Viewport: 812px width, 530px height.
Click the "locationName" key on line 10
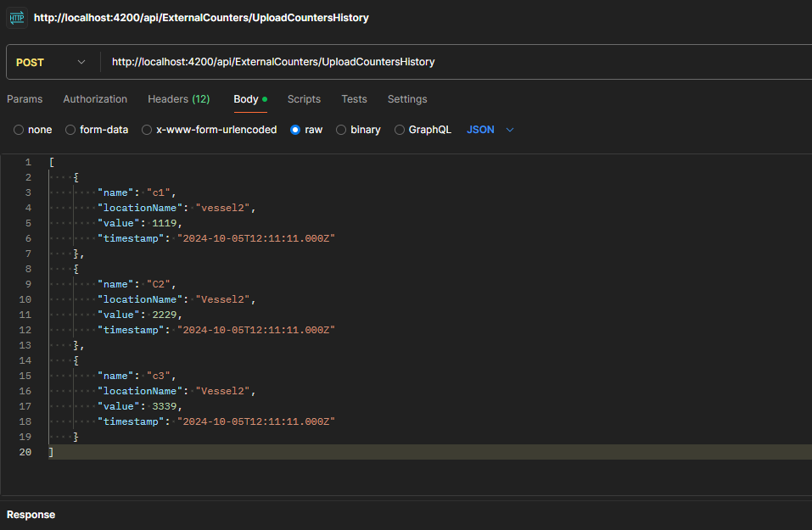click(140, 299)
